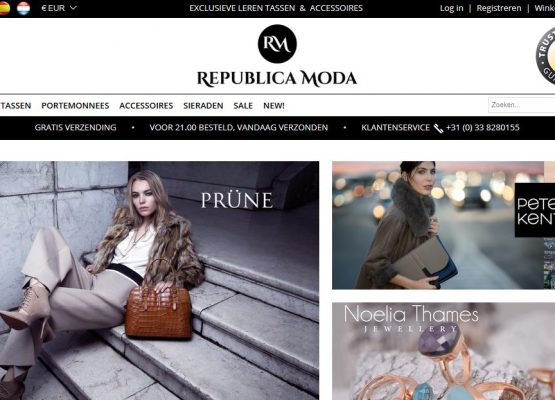Viewport: 555px width, 400px height.
Task: Open the Peter Kent banner image
Action: click(444, 225)
